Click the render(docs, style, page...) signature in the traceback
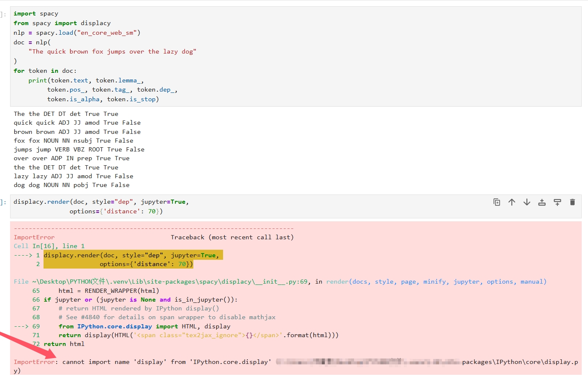588x379 pixels. (x=437, y=282)
